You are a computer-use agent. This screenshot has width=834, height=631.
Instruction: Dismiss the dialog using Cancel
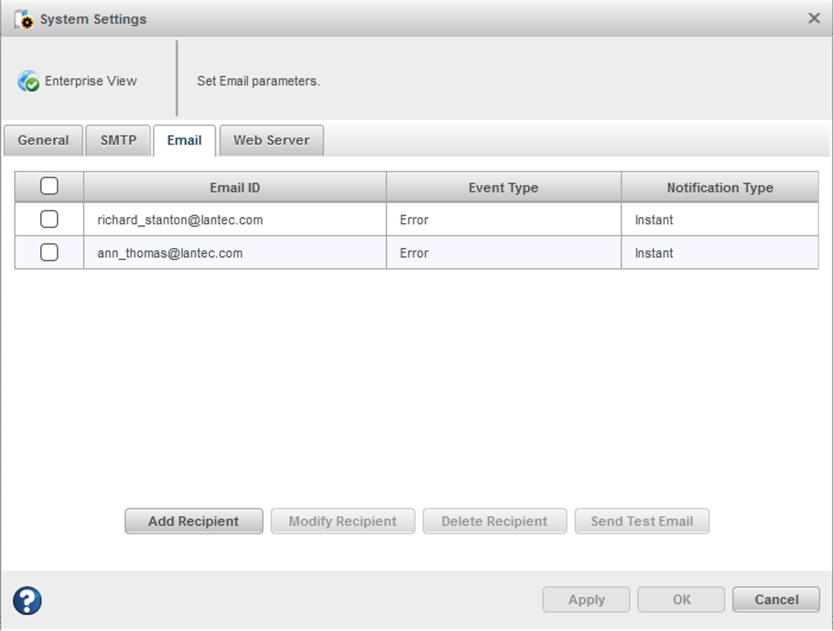[x=776, y=599]
